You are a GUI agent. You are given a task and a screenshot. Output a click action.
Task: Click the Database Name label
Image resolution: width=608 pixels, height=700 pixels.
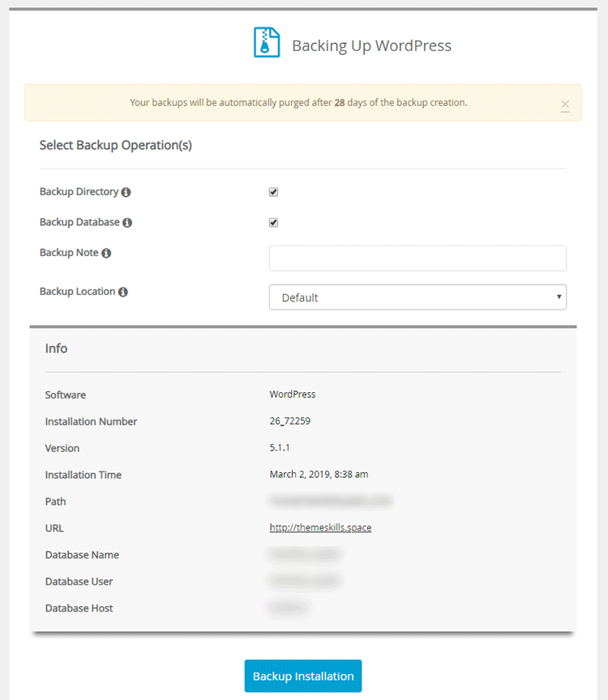pyautogui.click(x=82, y=555)
